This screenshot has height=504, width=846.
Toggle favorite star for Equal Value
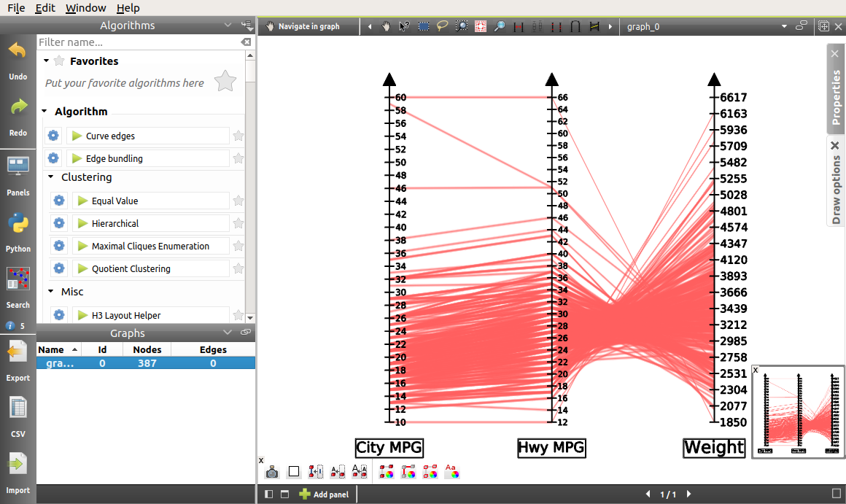pyautogui.click(x=238, y=201)
